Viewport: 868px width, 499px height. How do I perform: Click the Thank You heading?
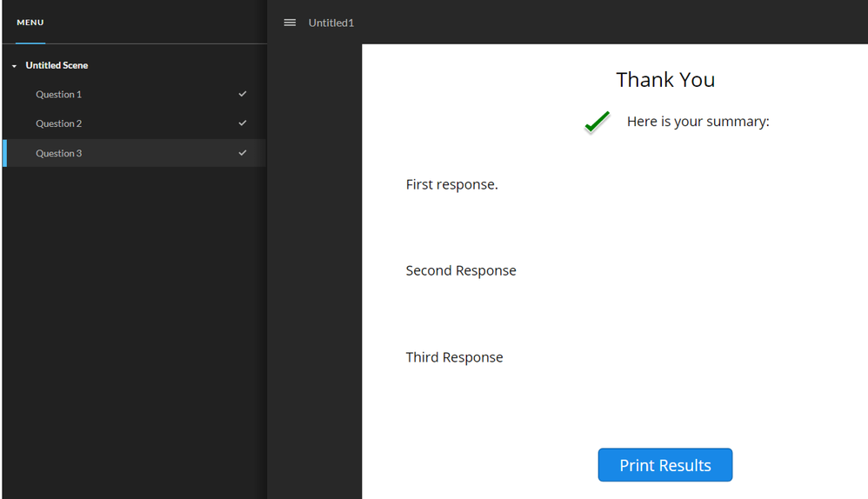665,80
